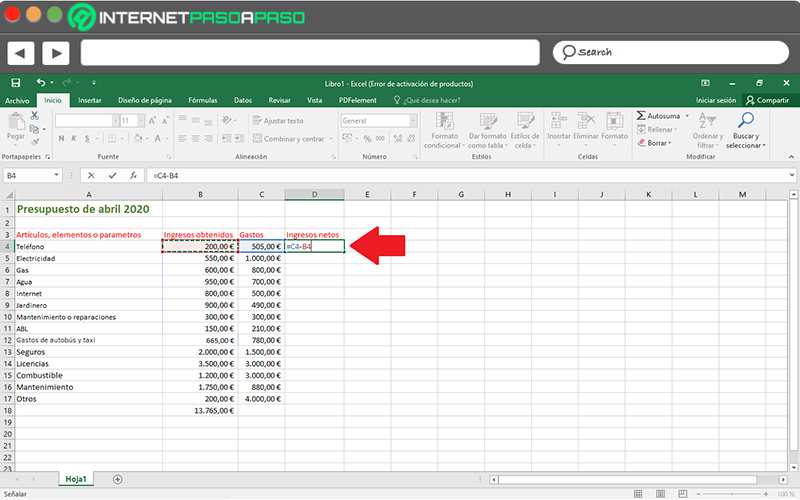Click the Buscar y seleccionar magnifier icon
This screenshot has height=500, width=800.
(x=745, y=120)
